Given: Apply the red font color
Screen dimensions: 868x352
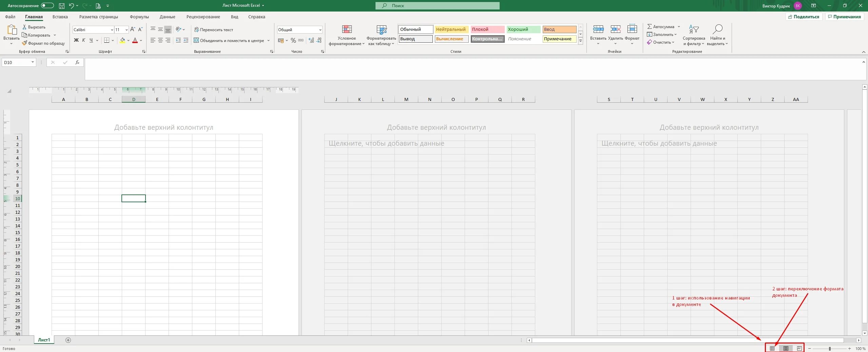Looking at the screenshot, I should click(x=135, y=40).
